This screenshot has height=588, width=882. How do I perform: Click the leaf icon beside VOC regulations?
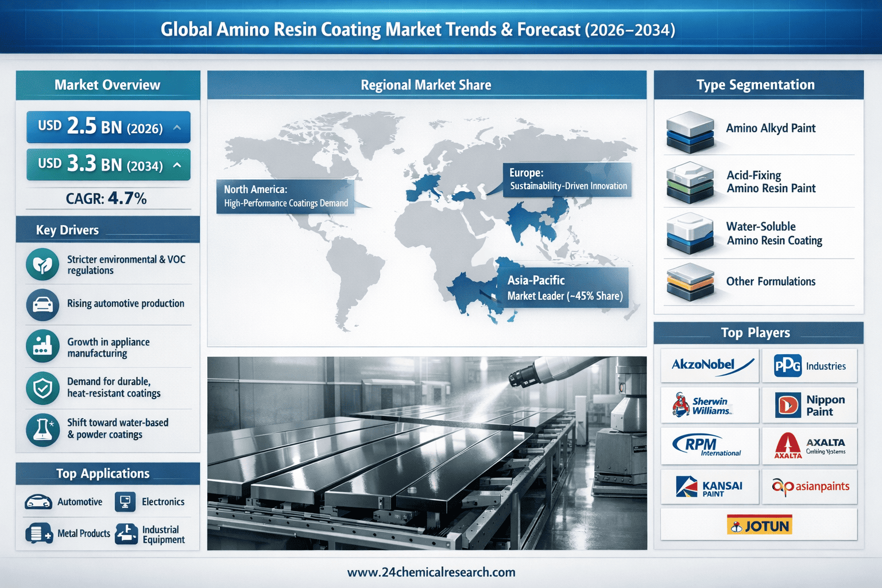coord(42,265)
